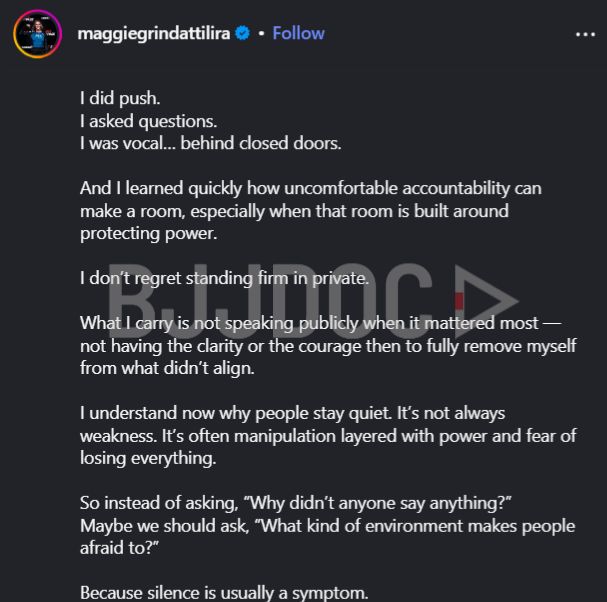Click "Because silence is usually a symptom."
This screenshot has height=602, width=607.
coord(224,592)
